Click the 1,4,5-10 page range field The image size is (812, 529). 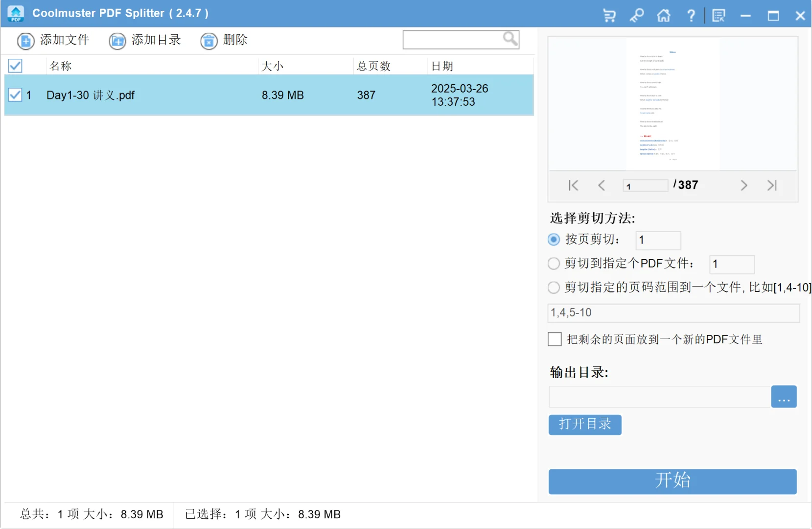673,313
